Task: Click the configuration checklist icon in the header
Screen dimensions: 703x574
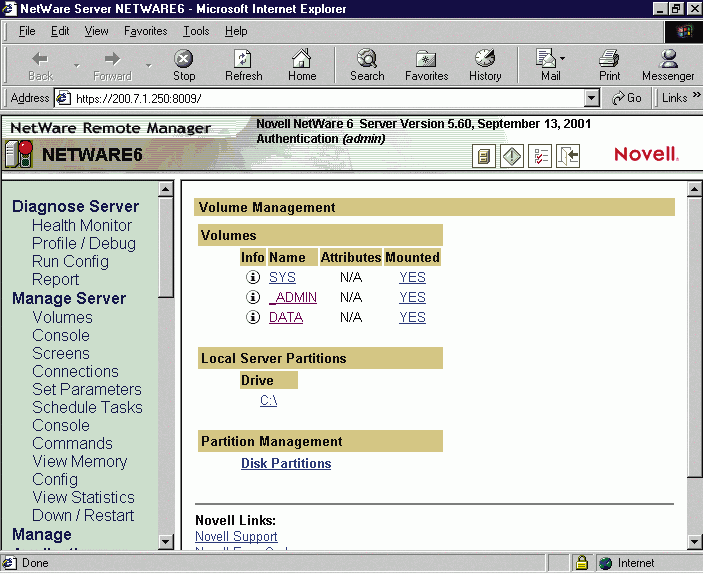Action: click(x=540, y=156)
